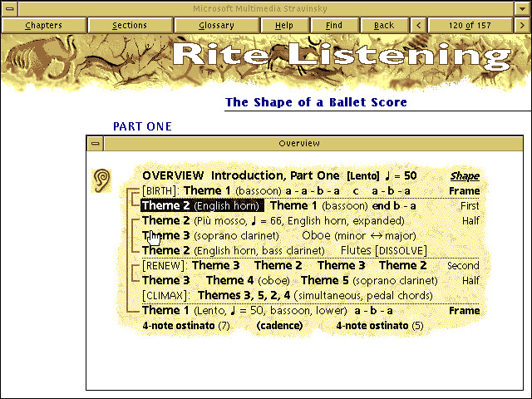Click the Overview window title bar
The width and height of the screenshot is (532, 399).
(x=313, y=143)
